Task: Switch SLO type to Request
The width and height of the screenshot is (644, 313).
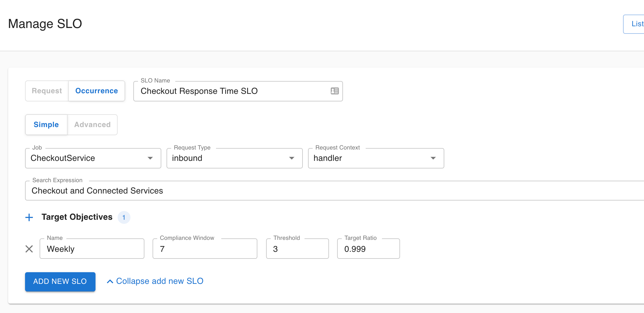Action: pyautogui.click(x=47, y=91)
